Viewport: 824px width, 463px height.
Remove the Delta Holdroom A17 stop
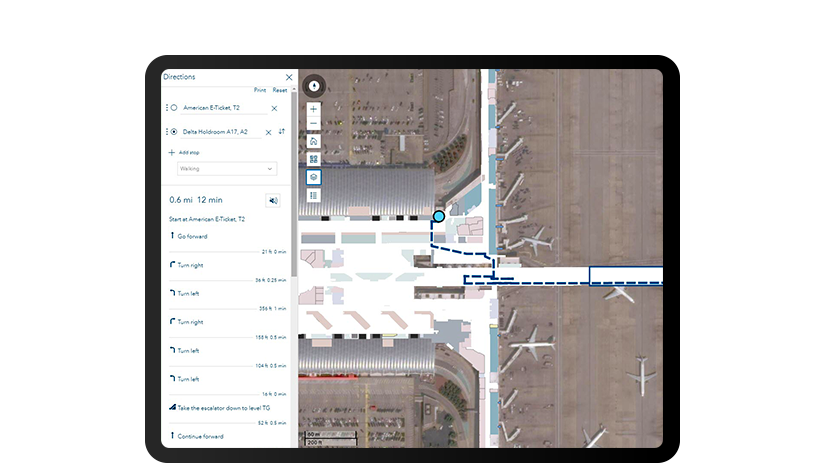268,132
